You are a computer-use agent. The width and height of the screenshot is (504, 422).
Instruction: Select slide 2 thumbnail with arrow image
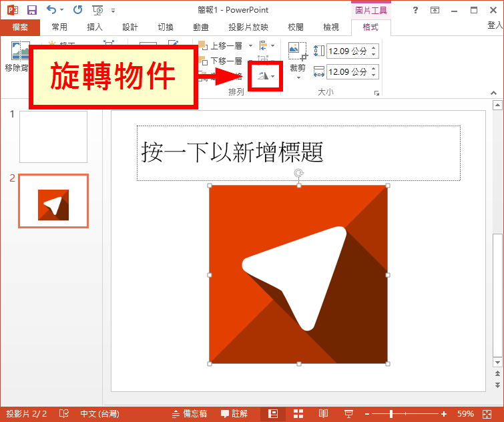click(x=53, y=201)
